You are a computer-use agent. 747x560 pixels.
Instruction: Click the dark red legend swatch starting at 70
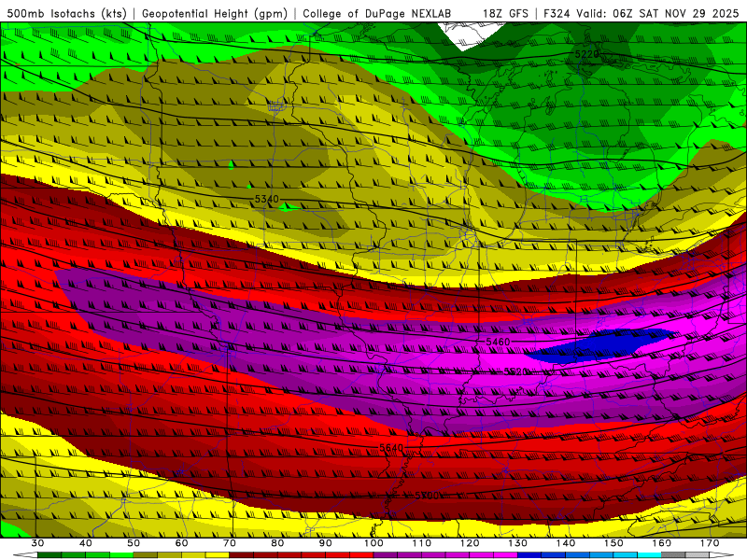coord(242,555)
